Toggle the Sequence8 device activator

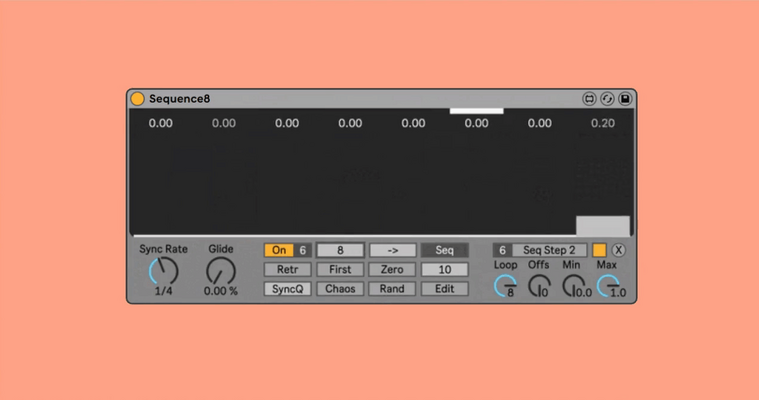click(x=137, y=99)
